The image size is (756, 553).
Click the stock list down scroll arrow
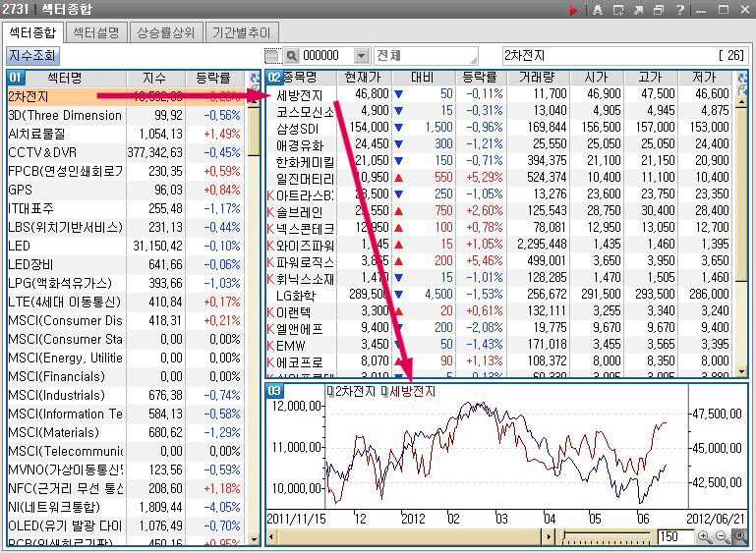[x=741, y=371]
